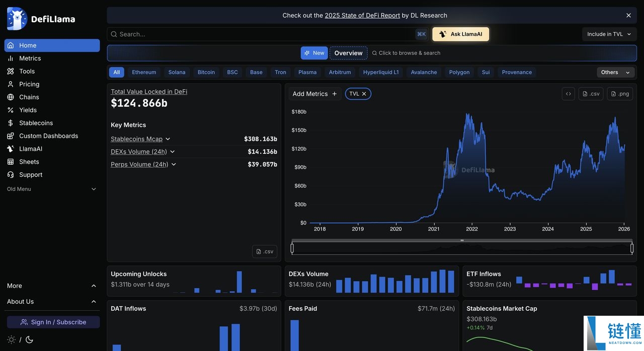Expand the Perps Volume (24h) metric
644x351 pixels.
pyautogui.click(x=143, y=164)
